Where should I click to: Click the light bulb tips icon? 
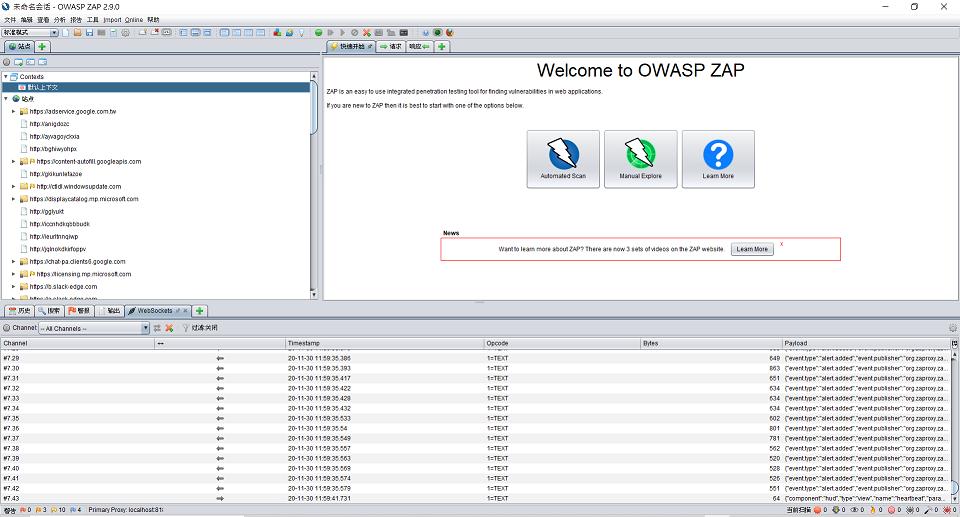pyautogui.click(x=301, y=32)
